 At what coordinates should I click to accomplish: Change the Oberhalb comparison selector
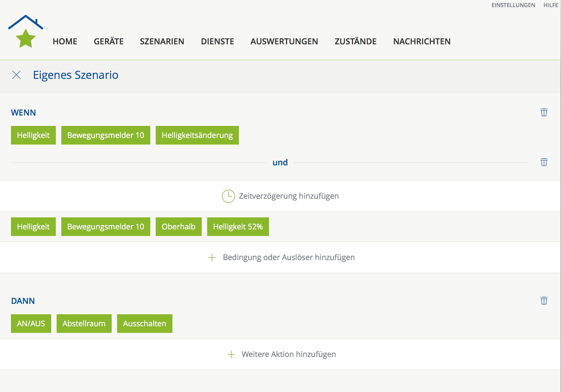pyautogui.click(x=178, y=227)
